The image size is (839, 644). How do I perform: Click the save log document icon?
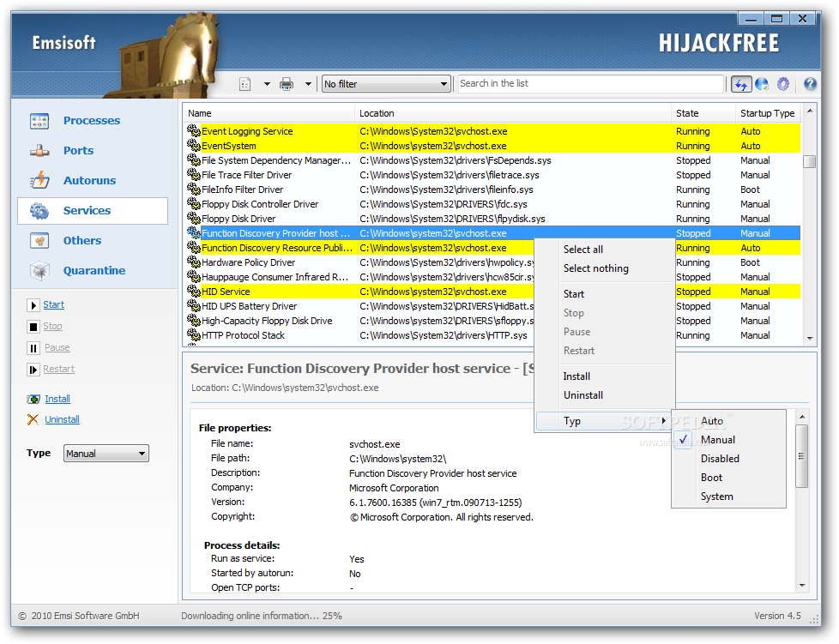[x=245, y=84]
